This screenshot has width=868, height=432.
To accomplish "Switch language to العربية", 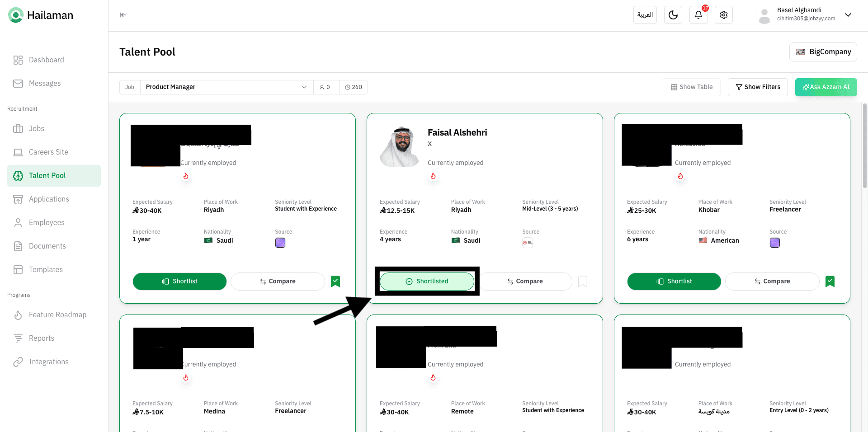I will coord(645,15).
